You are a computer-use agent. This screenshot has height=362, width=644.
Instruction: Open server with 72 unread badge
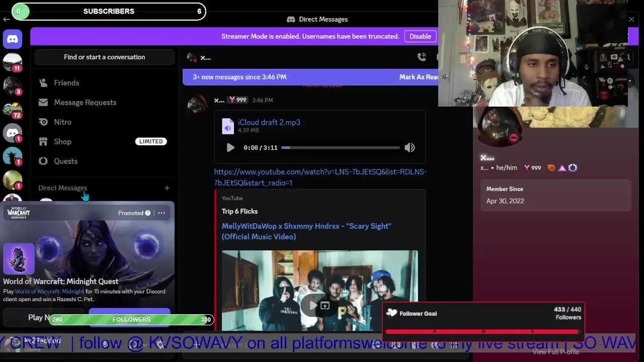click(x=13, y=110)
